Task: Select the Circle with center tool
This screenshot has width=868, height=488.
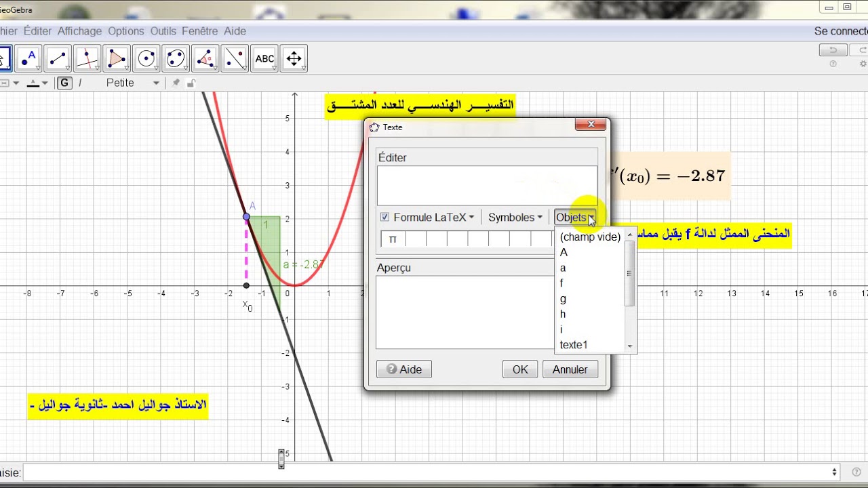Action: (146, 59)
